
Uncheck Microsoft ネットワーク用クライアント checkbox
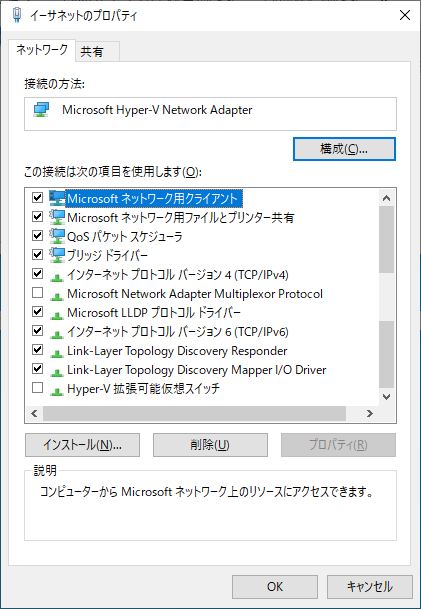point(37,198)
